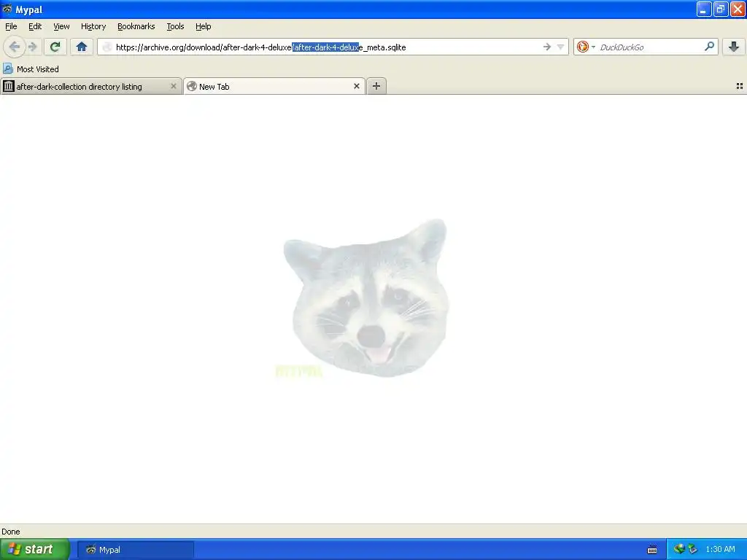This screenshot has height=560, width=747.
Task: Open the tab groups grid button
Action: [x=740, y=86]
